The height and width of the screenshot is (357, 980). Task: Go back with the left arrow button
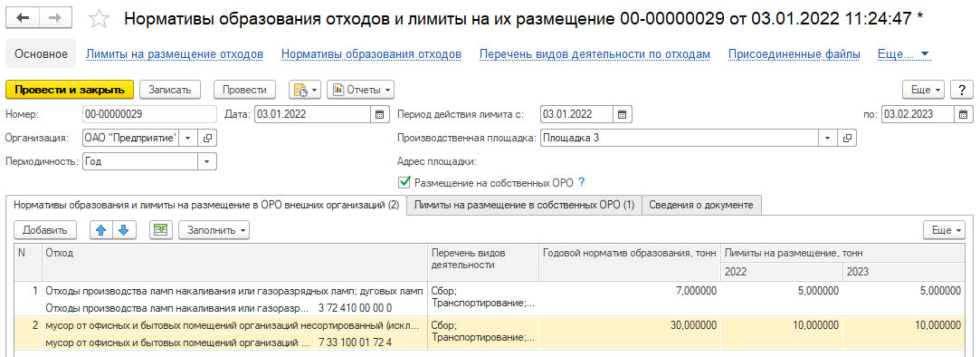point(24,17)
